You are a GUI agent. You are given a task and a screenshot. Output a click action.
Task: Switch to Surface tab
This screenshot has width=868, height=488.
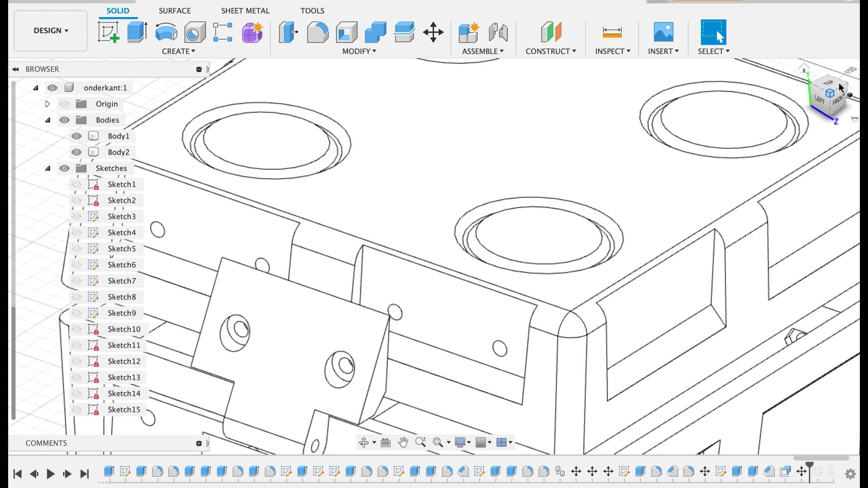(174, 10)
